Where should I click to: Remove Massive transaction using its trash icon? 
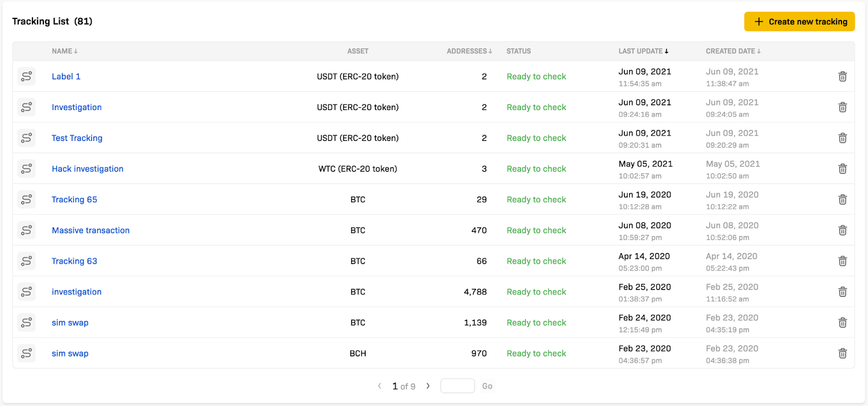click(x=843, y=230)
